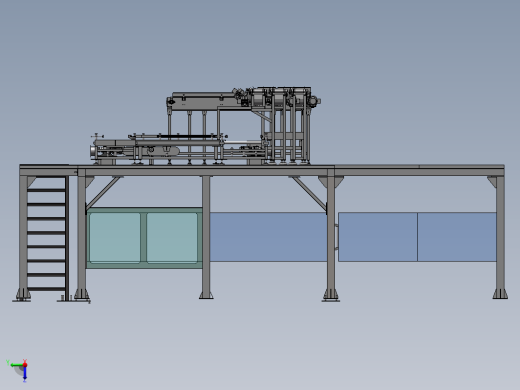520x390 pixels.
Task: Click the orientation triad origin ball
Action: coord(25,365)
